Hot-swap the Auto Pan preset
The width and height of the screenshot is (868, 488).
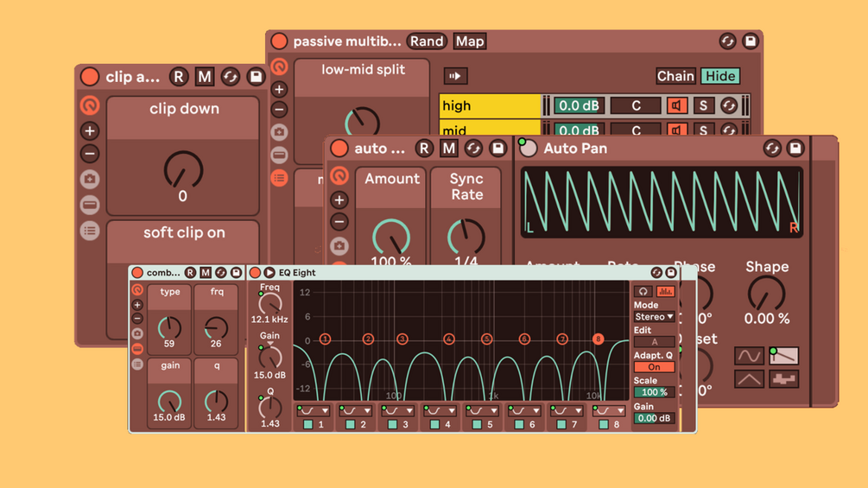(772, 149)
